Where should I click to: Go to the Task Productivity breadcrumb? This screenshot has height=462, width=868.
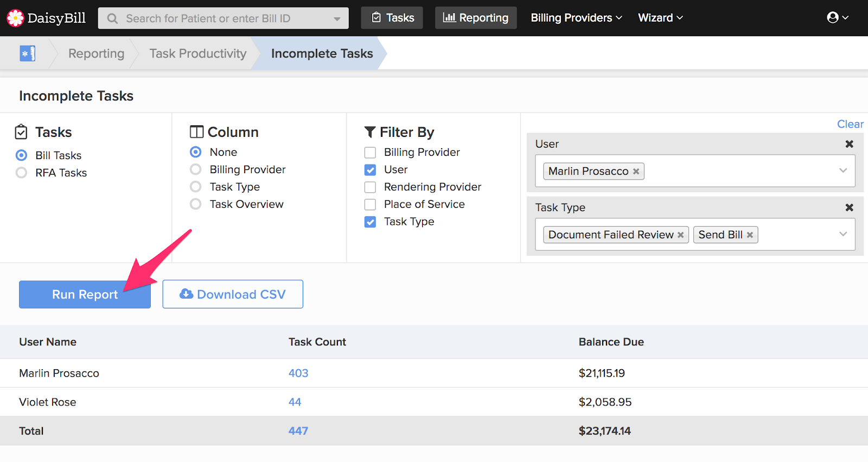coord(197,53)
